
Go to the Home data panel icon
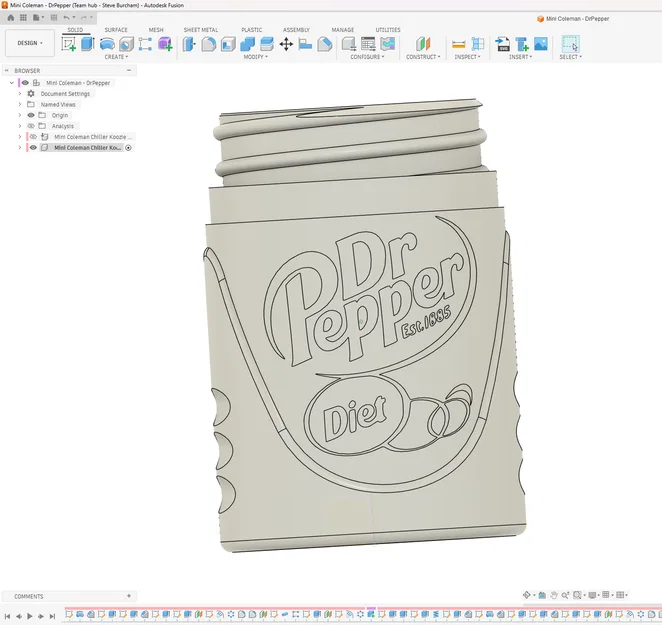click(11, 18)
